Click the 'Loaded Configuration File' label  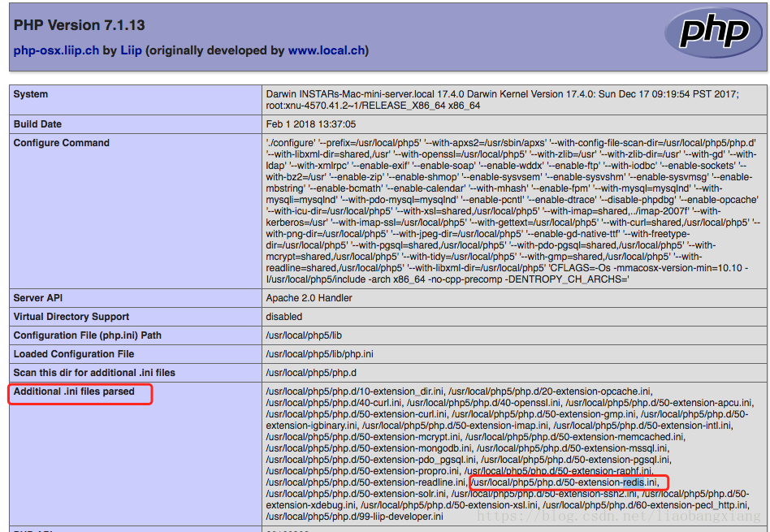(74, 354)
